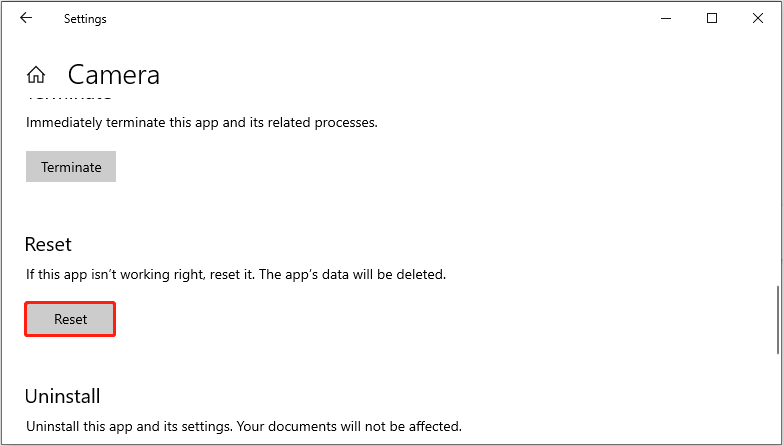
Task: Click the Terminate button
Action: tap(71, 167)
